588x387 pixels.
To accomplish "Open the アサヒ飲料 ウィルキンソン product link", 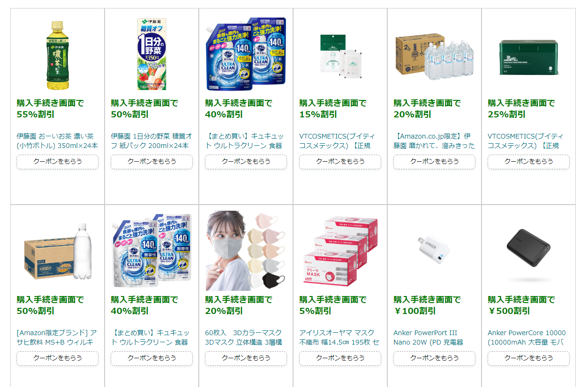I will (x=57, y=338).
